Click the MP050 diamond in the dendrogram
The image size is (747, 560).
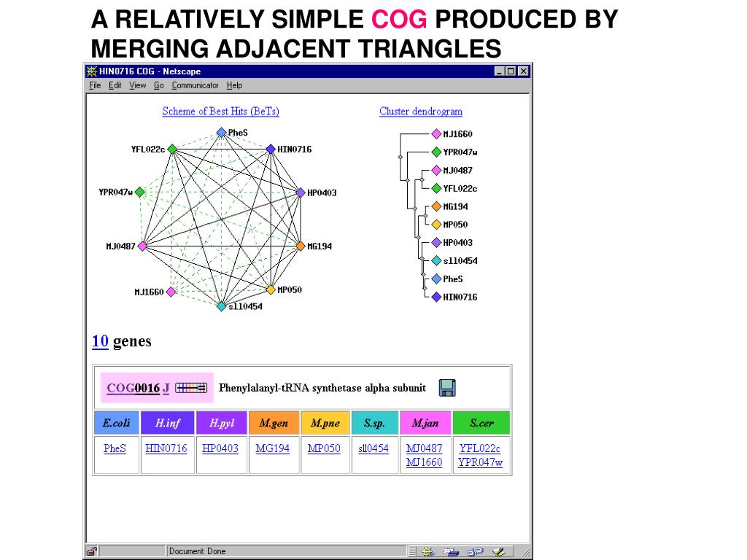436,225
